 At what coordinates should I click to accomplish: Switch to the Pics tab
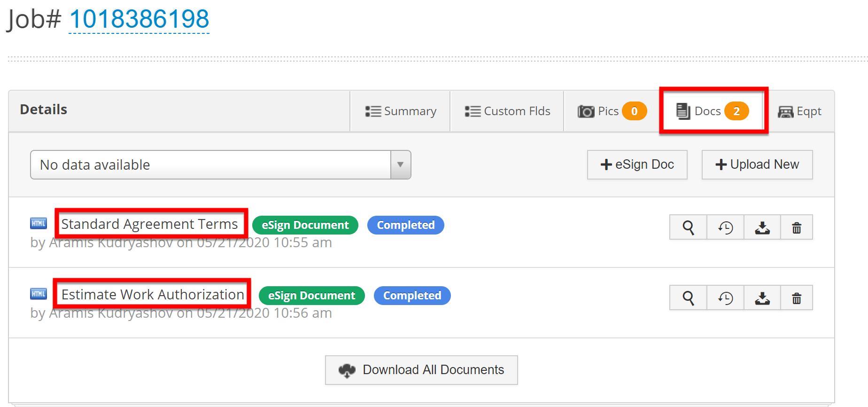pos(612,111)
